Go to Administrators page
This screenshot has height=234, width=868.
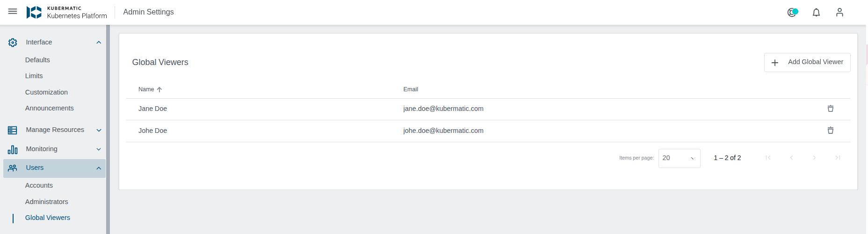47,202
